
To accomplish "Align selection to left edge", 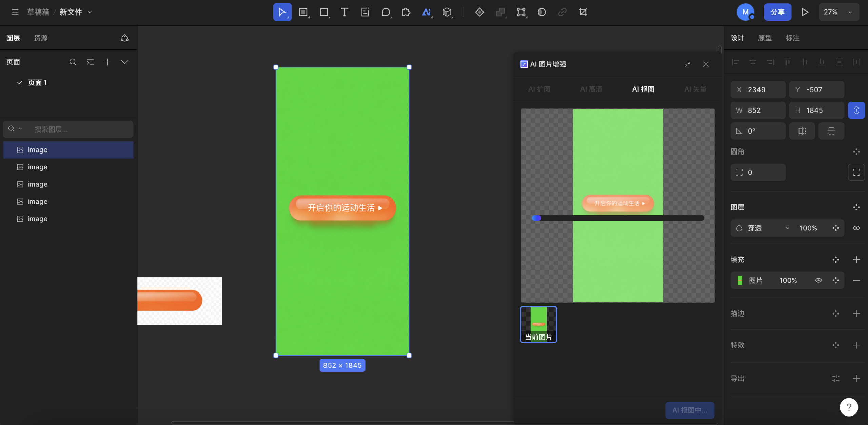I will [735, 62].
